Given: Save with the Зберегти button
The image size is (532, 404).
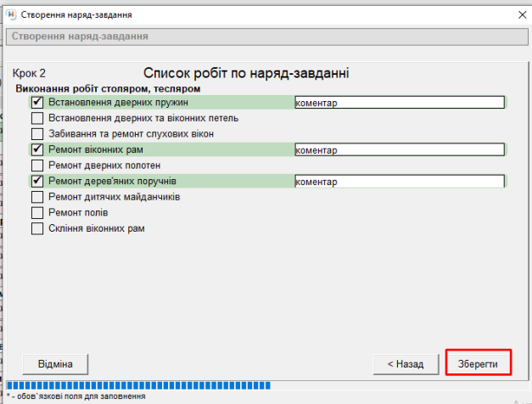Looking at the screenshot, I should (479, 363).
